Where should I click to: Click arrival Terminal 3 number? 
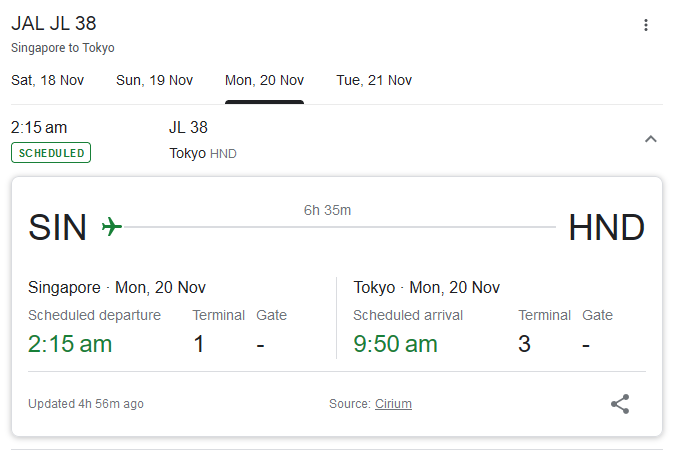click(524, 344)
